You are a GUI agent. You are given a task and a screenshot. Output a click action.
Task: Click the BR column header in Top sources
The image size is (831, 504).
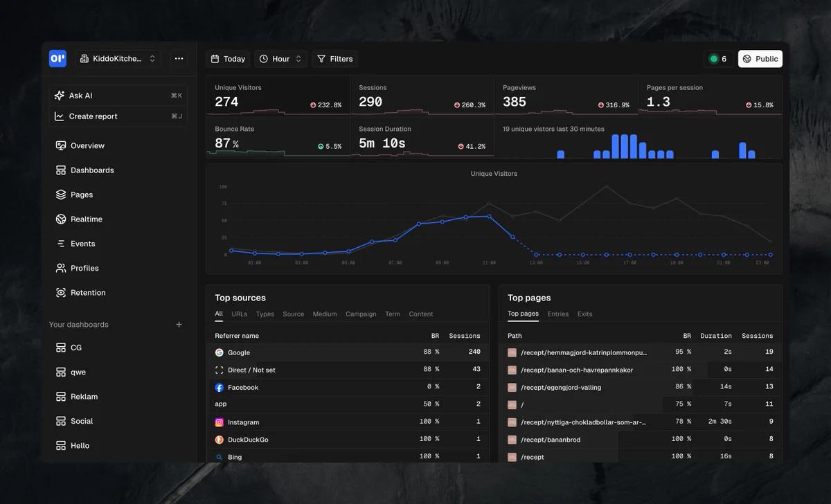(436, 336)
